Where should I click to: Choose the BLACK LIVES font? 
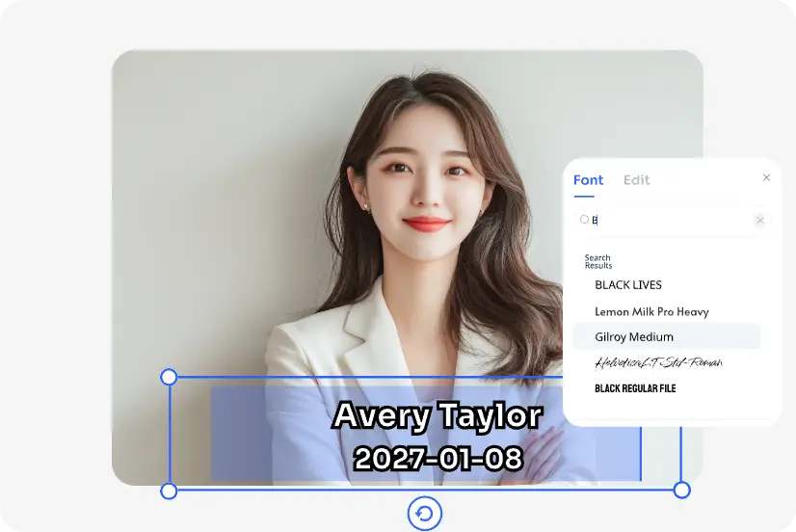coord(628,285)
